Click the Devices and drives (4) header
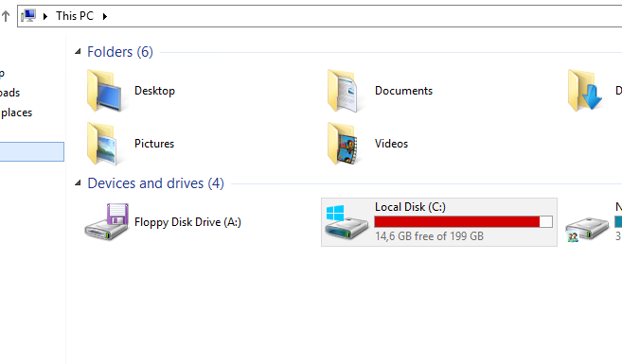The height and width of the screenshot is (364, 622). point(155,183)
